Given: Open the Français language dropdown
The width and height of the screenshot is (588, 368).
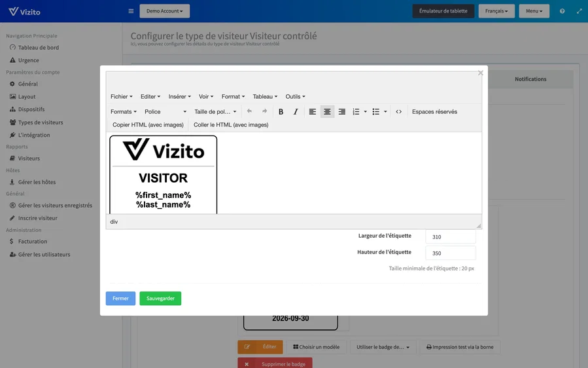Looking at the screenshot, I should click(496, 11).
